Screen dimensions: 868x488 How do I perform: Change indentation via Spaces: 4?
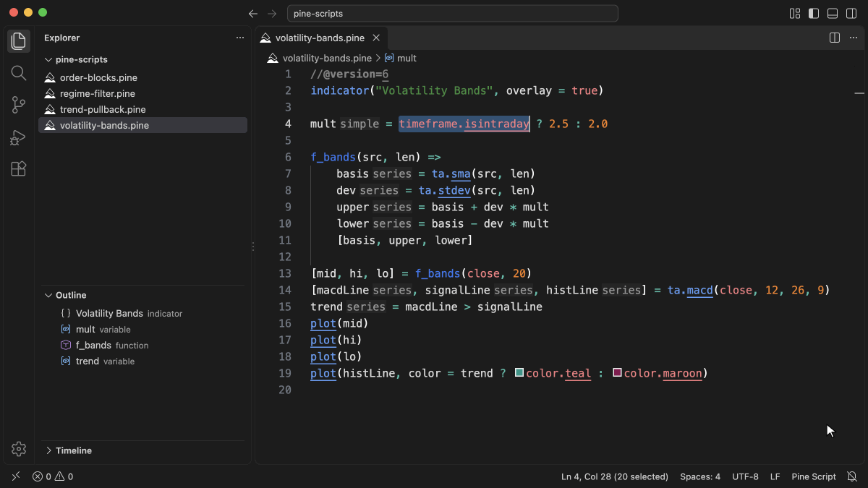pyautogui.click(x=700, y=476)
